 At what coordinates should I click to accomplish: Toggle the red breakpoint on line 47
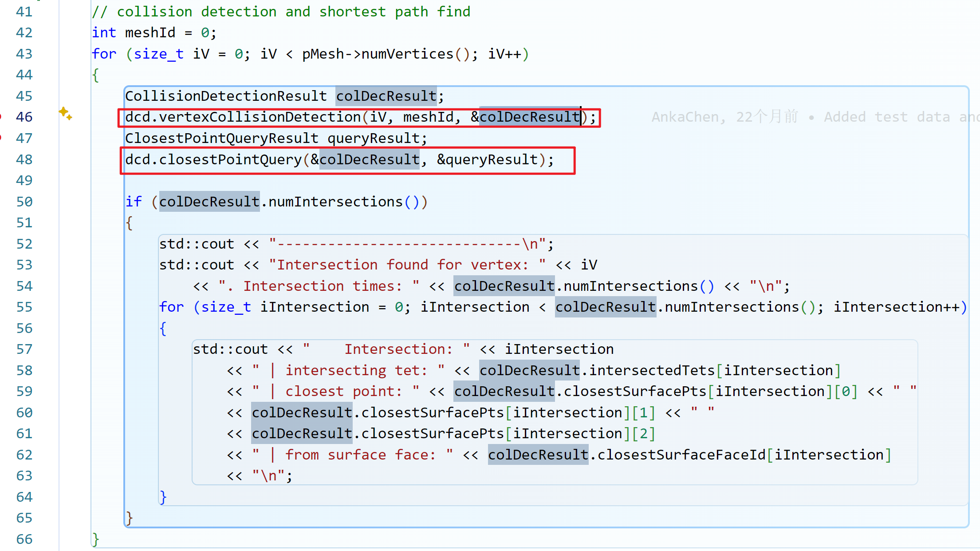click(x=1, y=138)
